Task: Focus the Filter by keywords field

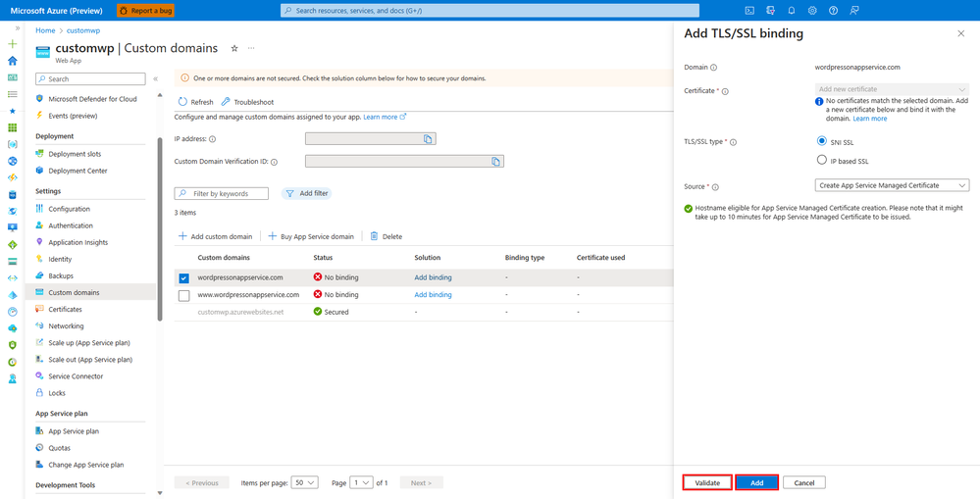Action: click(222, 193)
